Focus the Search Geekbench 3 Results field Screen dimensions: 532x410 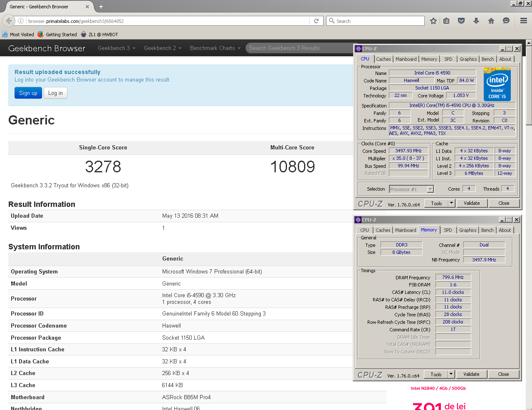point(299,48)
